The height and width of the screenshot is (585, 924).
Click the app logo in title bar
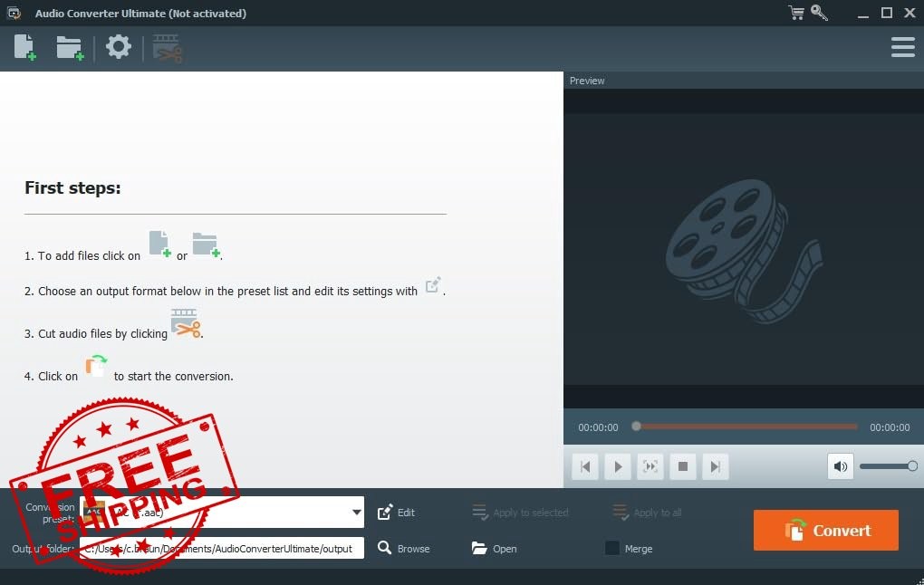(14, 13)
